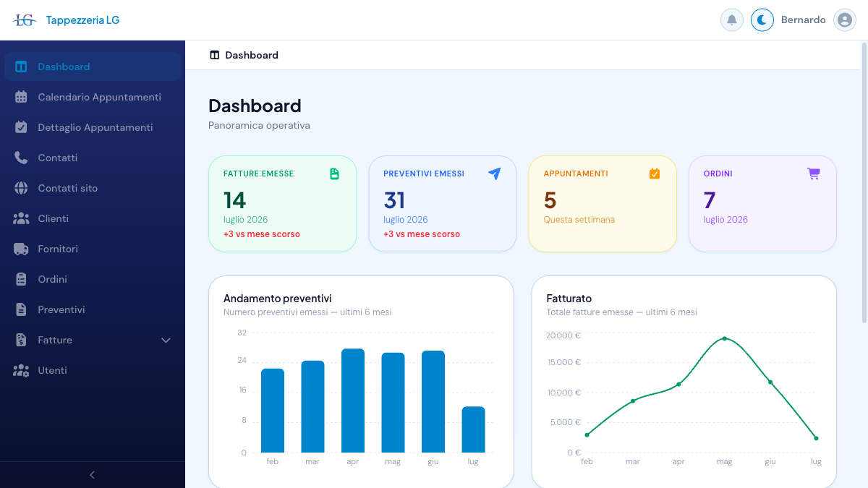Open the Preventivi Emessi card
This screenshot has width=868, height=488.
click(x=443, y=204)
